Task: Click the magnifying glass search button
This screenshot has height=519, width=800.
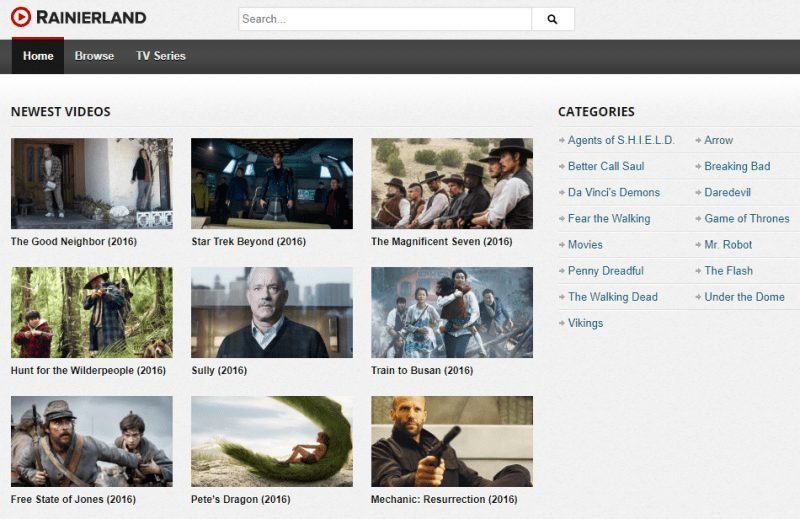Action: click(553, 19)
